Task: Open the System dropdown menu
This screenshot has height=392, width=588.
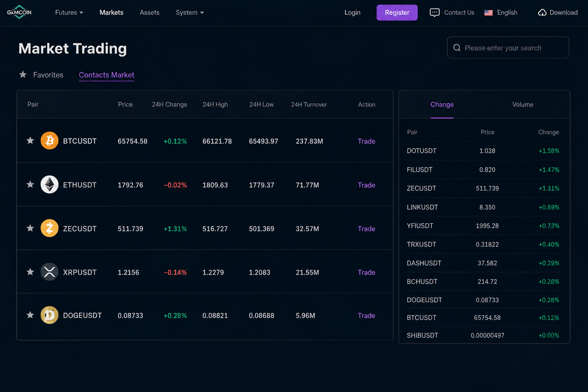Action: pyautogui.click(x=189, y=13)
